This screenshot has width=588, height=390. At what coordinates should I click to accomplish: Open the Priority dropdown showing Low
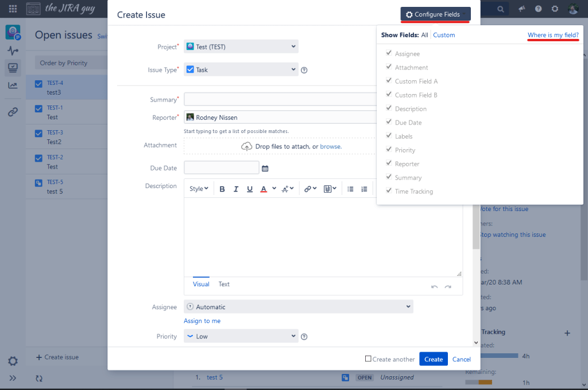coord(241,336)
